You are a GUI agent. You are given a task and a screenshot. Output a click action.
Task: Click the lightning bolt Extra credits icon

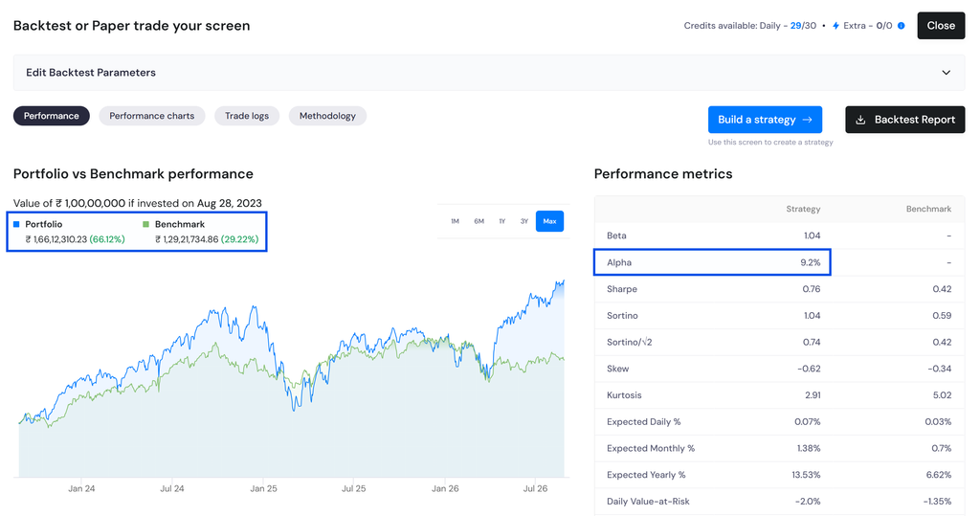835,26
